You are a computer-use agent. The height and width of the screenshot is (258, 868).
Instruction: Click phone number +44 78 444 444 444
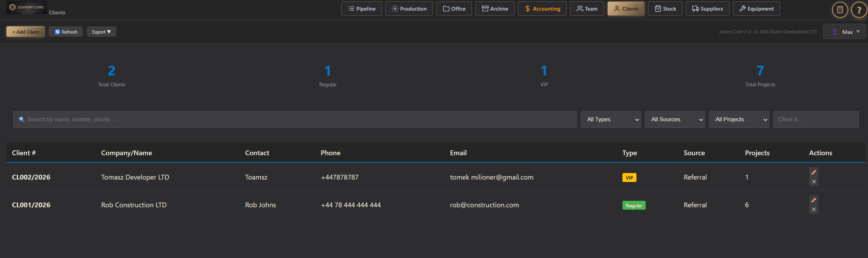[351, 205]
